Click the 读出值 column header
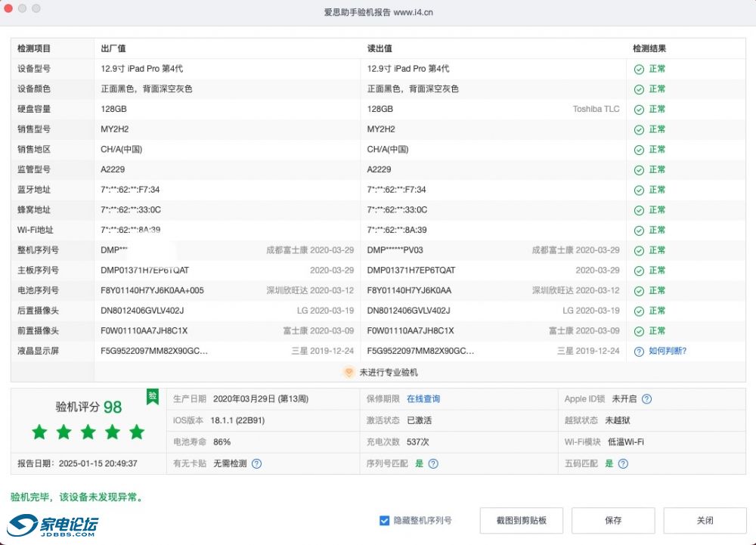The width and height of the screenshot is (756, 545). [x=380, y=48]
